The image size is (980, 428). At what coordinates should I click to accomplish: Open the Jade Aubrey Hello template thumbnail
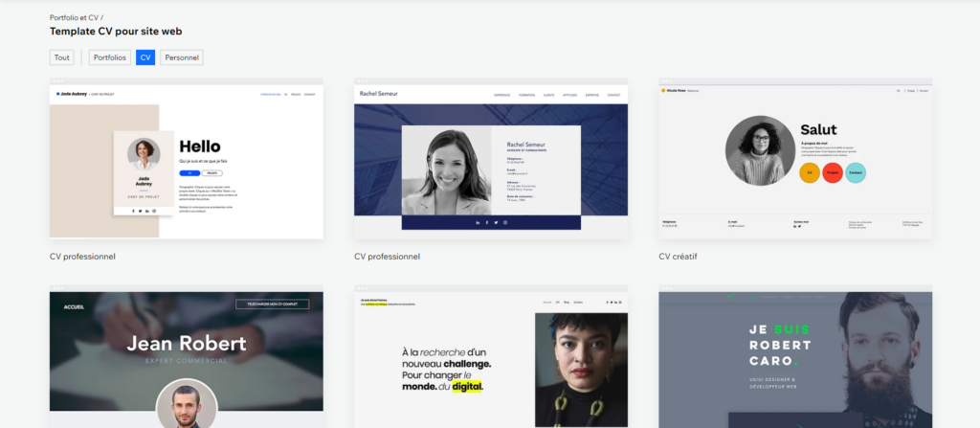pyautogui.click(x=186, y=161)
